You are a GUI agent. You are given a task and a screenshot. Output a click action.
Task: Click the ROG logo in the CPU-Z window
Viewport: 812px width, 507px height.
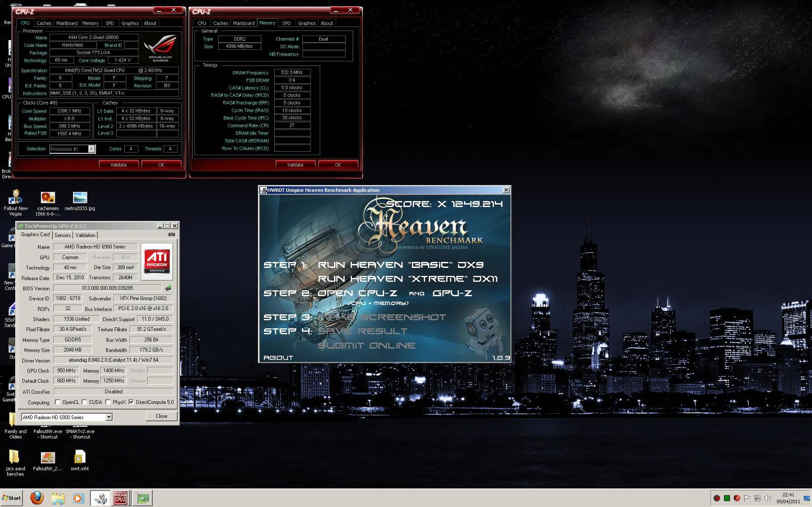point(160,48)
